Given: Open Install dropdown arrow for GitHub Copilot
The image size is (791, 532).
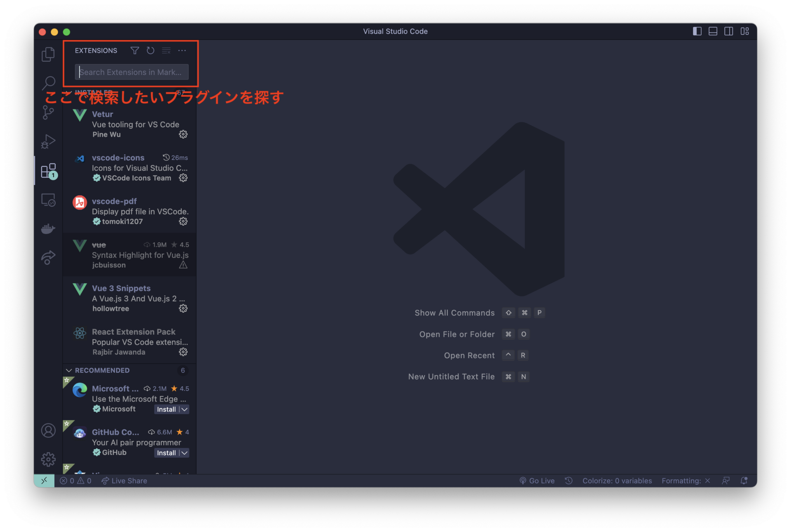Looking at the screenshot, I should tap(185, 453).
